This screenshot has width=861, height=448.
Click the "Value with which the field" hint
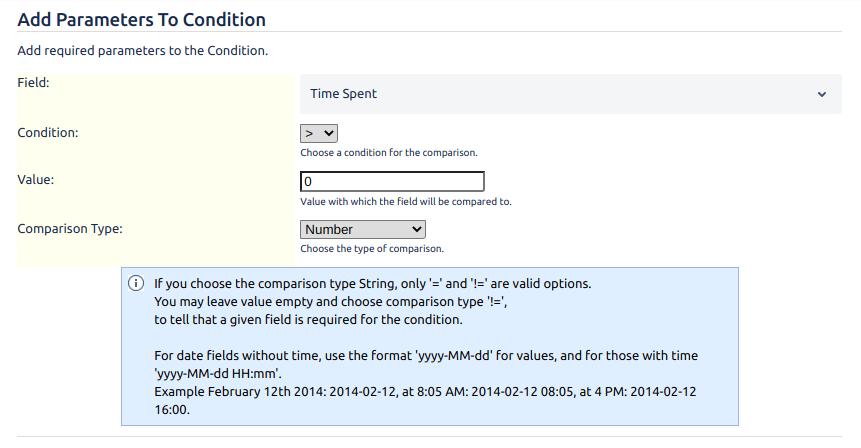tap(405, 201)
